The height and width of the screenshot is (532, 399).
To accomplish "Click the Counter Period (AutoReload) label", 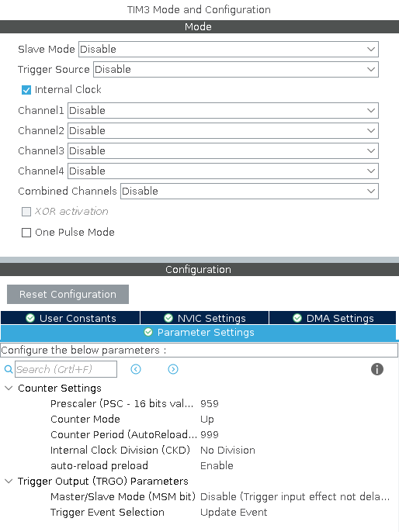I will (123, 434).
